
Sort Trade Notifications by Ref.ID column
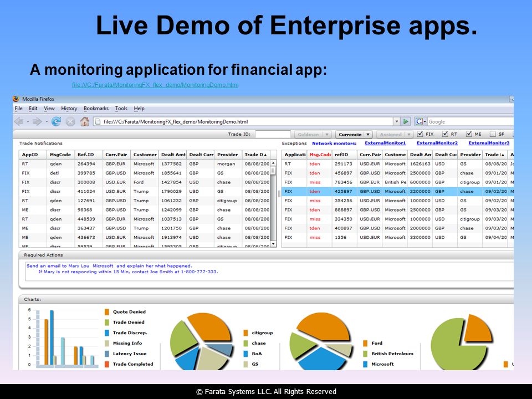click(x=89, y=155)
